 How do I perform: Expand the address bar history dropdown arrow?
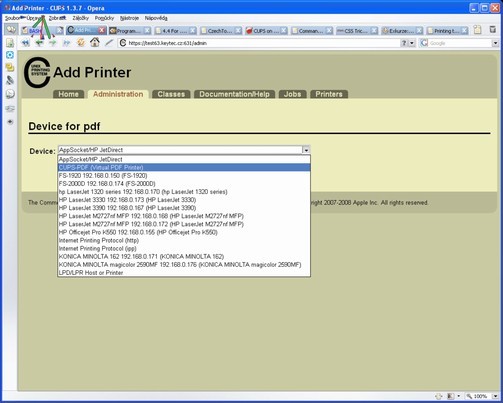pyautogui.click(x=412, y=43)
